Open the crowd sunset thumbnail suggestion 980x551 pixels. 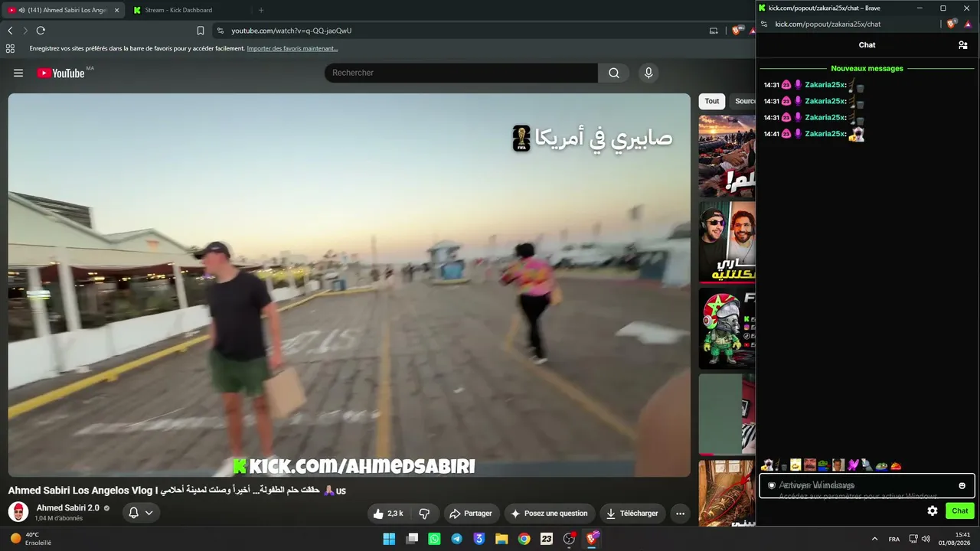[x=727, y=156]
